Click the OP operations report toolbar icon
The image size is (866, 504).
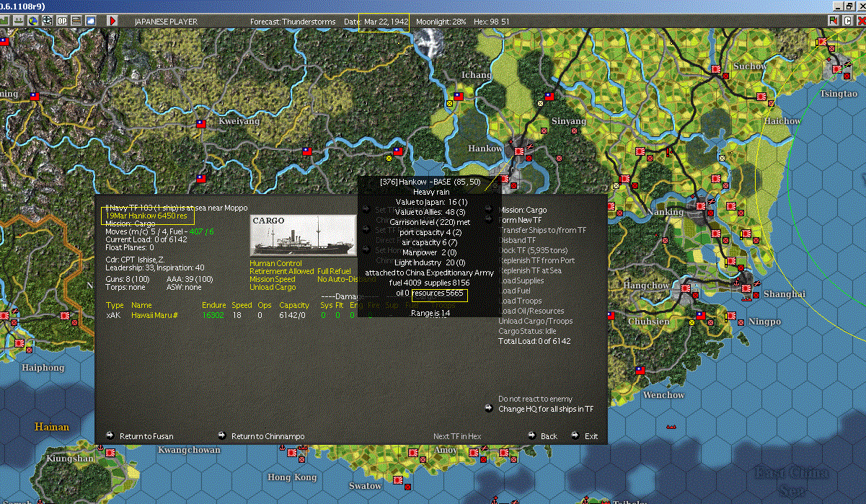[62, 21]
